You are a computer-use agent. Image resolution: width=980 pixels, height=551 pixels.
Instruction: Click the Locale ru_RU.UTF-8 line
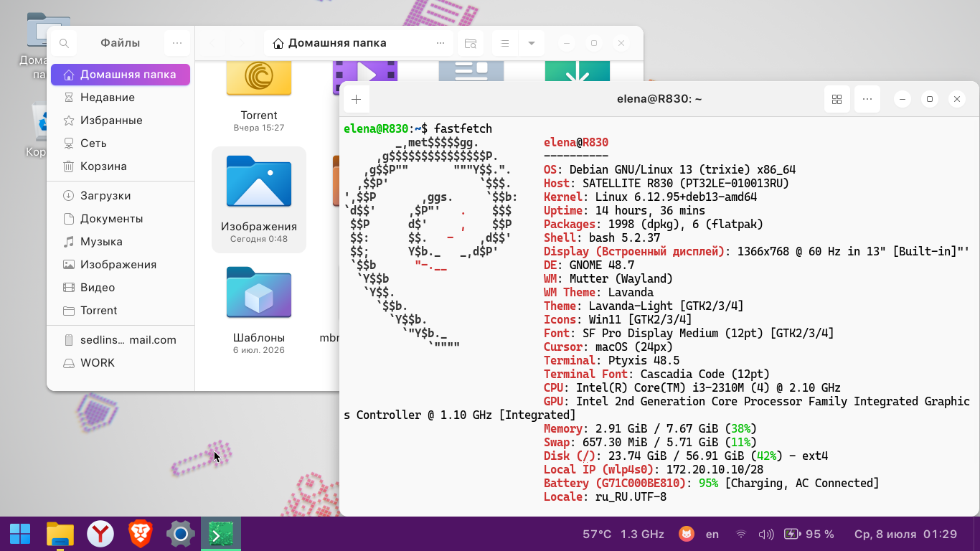coord(606,497)
